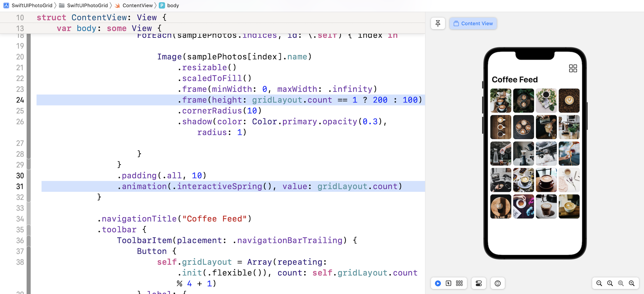The height and width of the screenshot is (294, 644).
Task: Click value 200 in frame height line
Action: [380, 100]
